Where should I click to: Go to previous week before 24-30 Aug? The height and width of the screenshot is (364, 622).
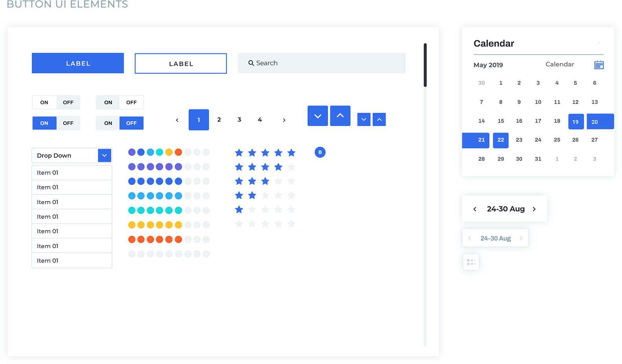(475, 209)
